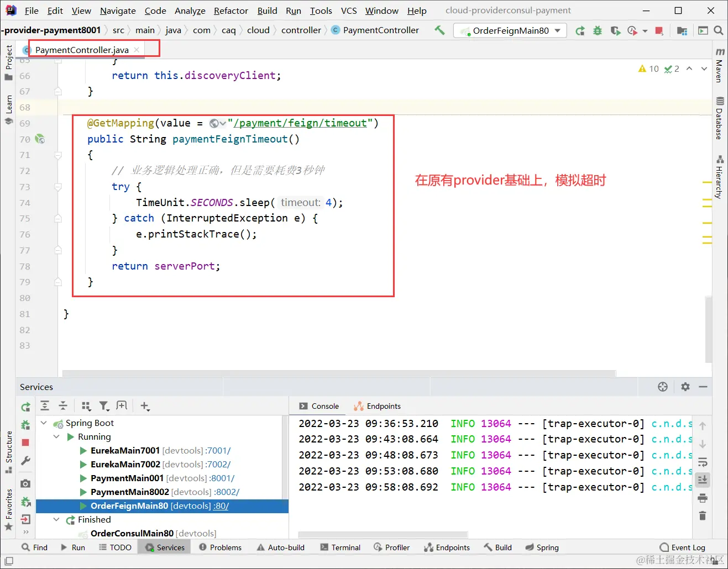Open Project Structure folder icon

tap(682, 31)
